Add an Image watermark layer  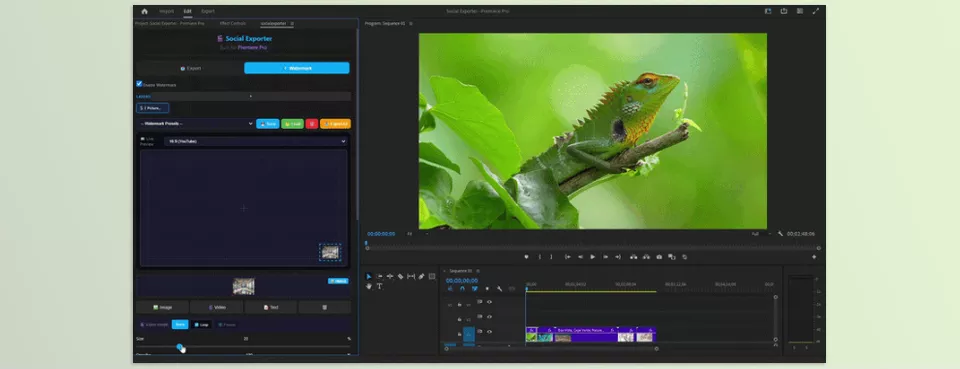coord(162,307)
